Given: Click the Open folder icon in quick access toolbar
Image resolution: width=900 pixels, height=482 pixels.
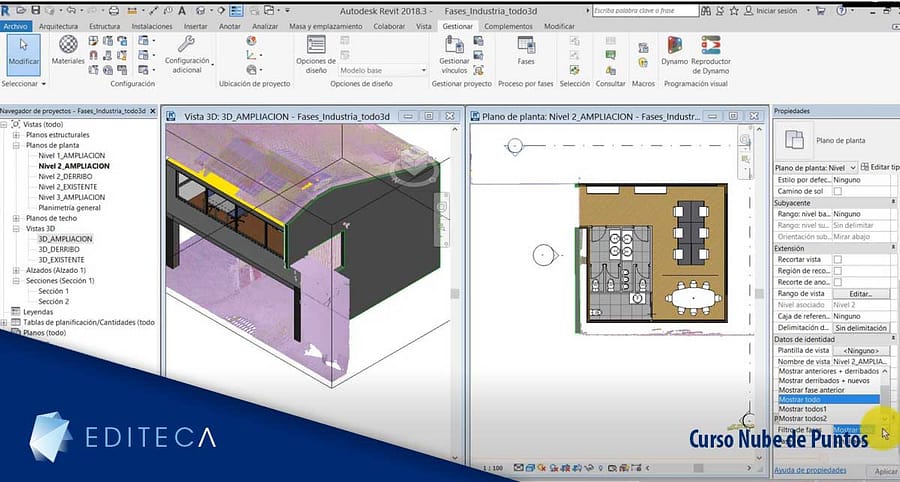Looking at the screenshot, I should pyautogui.click(x=22, y=10).
